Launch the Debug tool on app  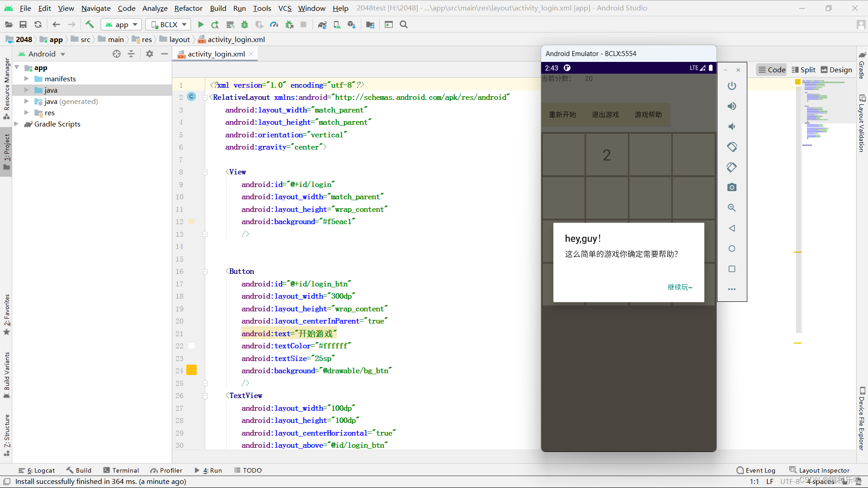coord(245,24)
